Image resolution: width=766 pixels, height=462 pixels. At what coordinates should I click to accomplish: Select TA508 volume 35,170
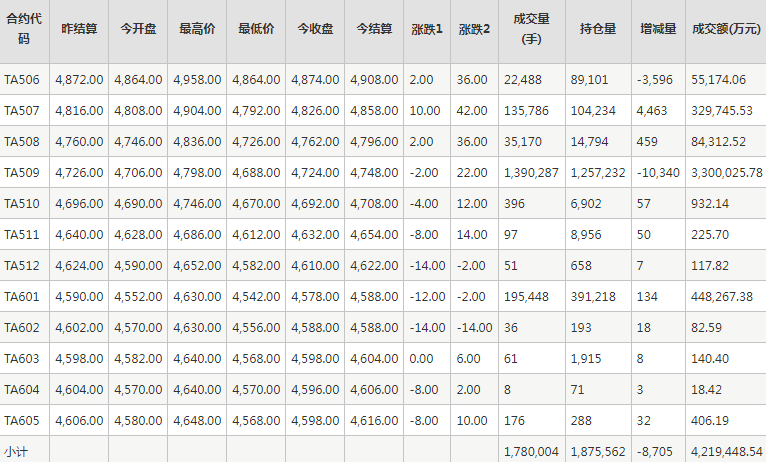tap(523, 142)
